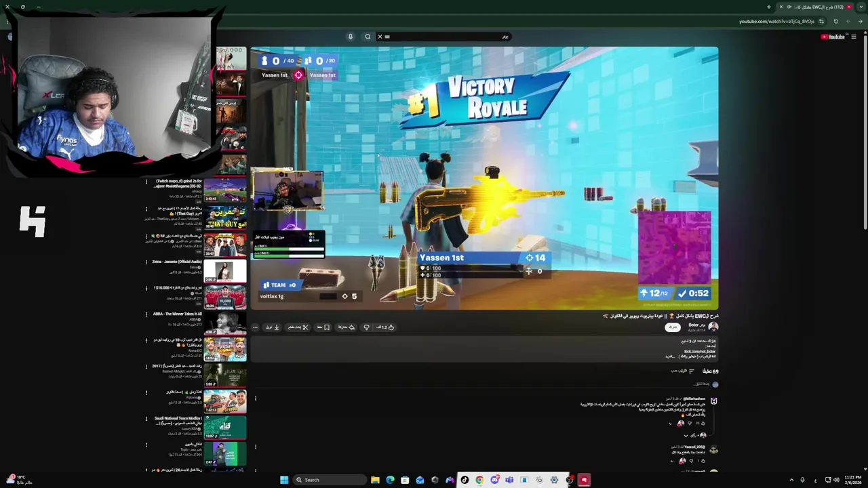Expand replies under the killerhashem comment
The image size is (868, 488).
pos(694,435)
